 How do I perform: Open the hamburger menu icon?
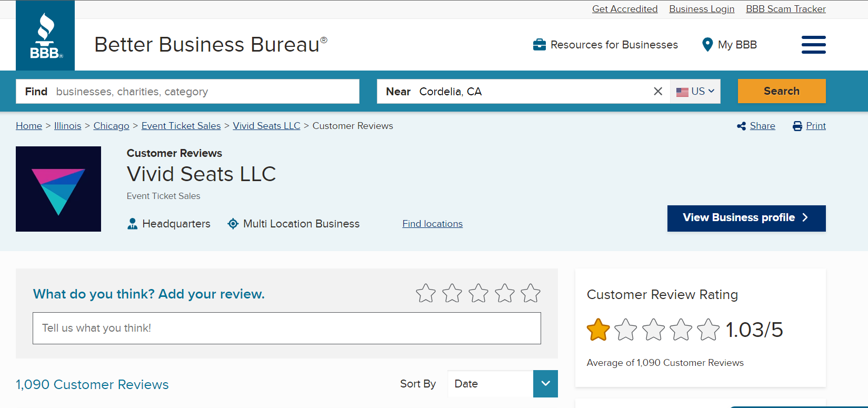point(813,45)
